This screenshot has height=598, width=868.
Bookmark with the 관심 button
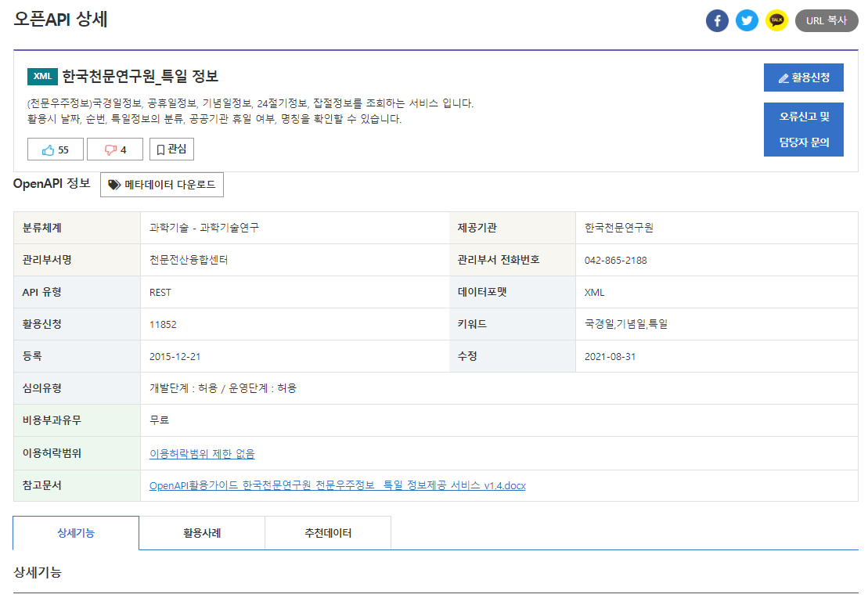point(171,149)
